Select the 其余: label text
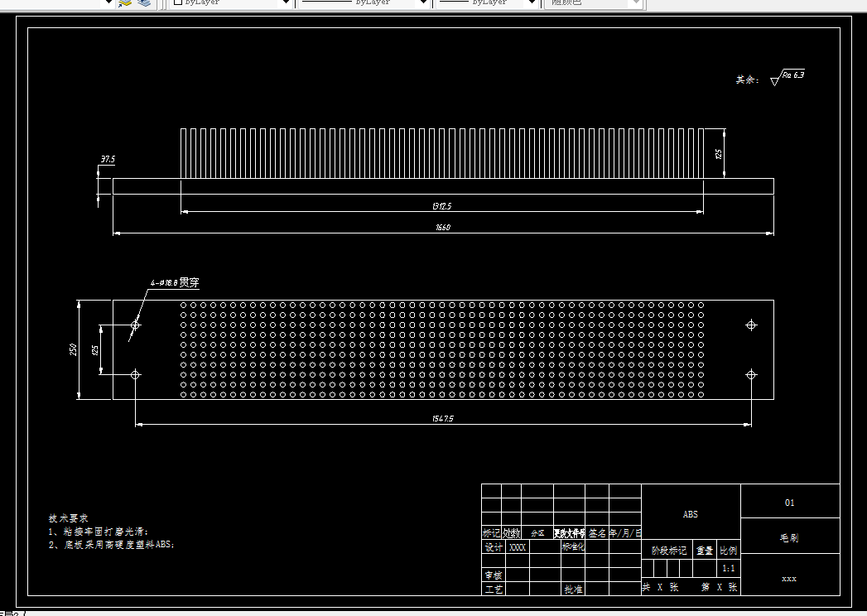Screen dimensions: 867x616 (747, 79)
